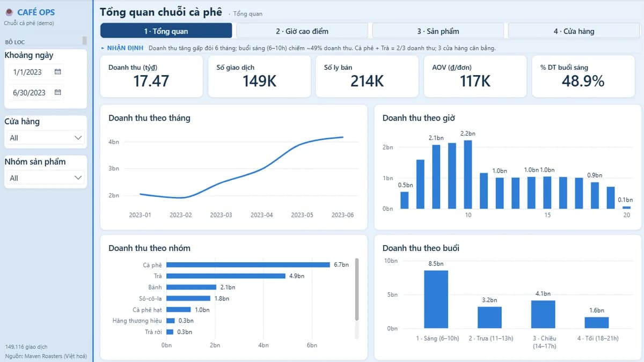
Task: Click the CAFÉ OPS coffee logo icon
Action: click(x=9, y=12)
